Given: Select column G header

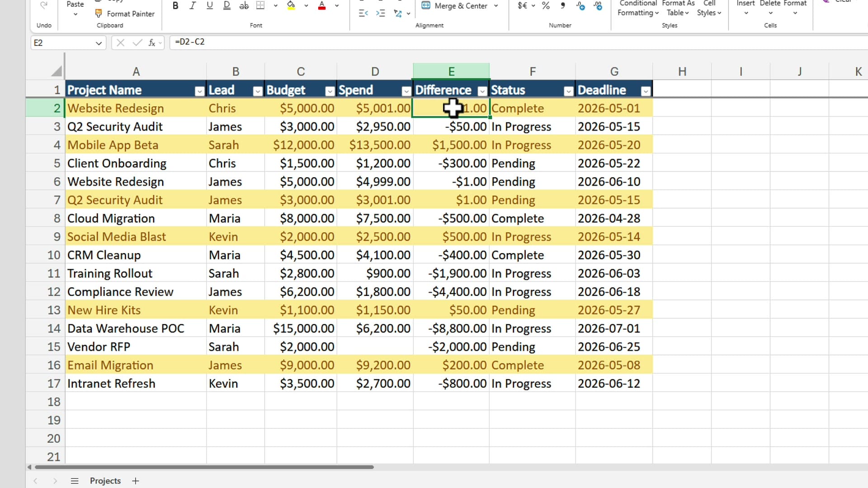Looking at the screenshot, I should point(614,71).
